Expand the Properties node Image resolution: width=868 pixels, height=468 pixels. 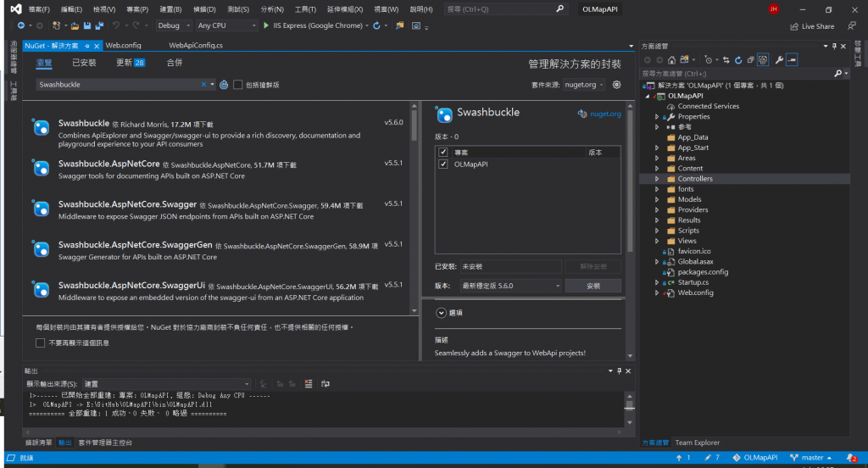click(657, 117)
